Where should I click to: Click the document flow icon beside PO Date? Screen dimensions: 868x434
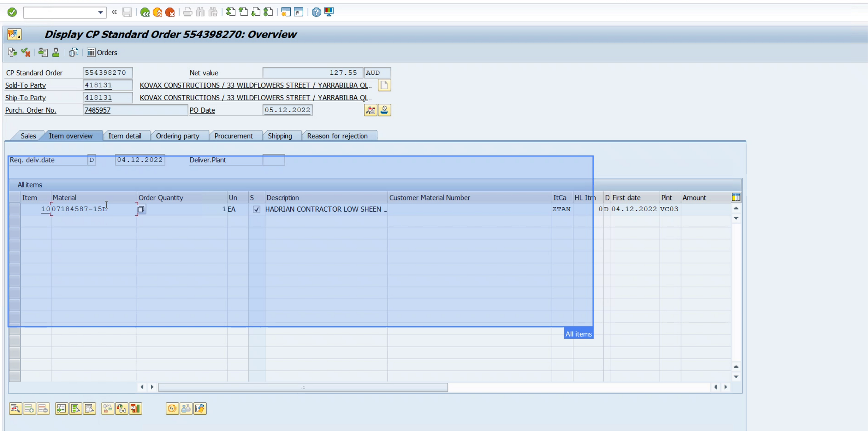click(x=370, y=110)
